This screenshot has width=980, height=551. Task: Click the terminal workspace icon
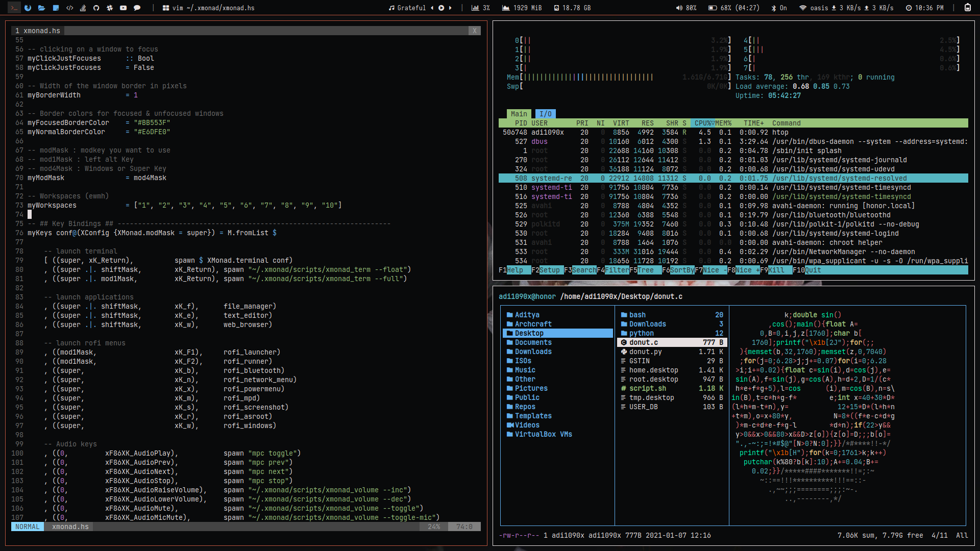(14, 8)
